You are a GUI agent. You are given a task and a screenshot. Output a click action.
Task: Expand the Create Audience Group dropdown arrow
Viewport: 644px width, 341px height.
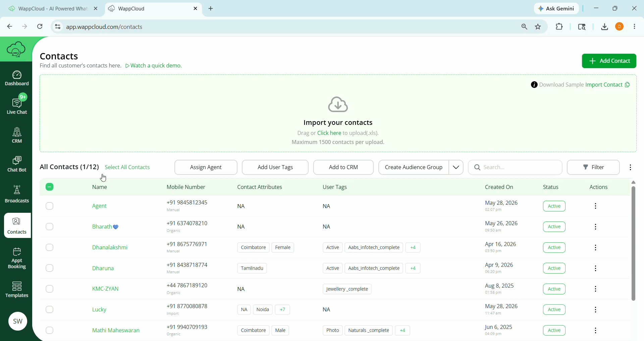[x=456, y=167]
